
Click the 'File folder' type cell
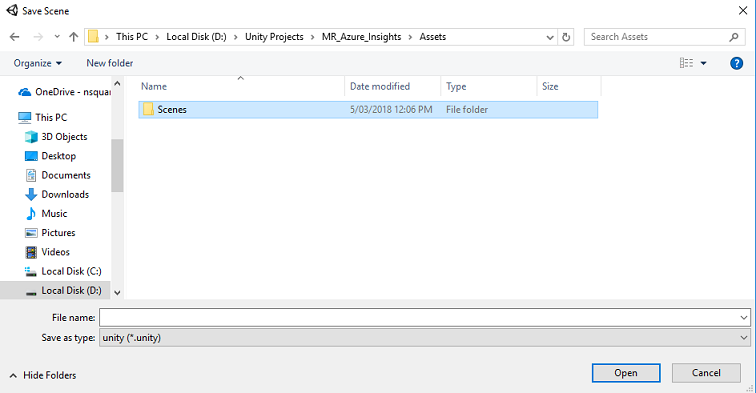[467, 109]
